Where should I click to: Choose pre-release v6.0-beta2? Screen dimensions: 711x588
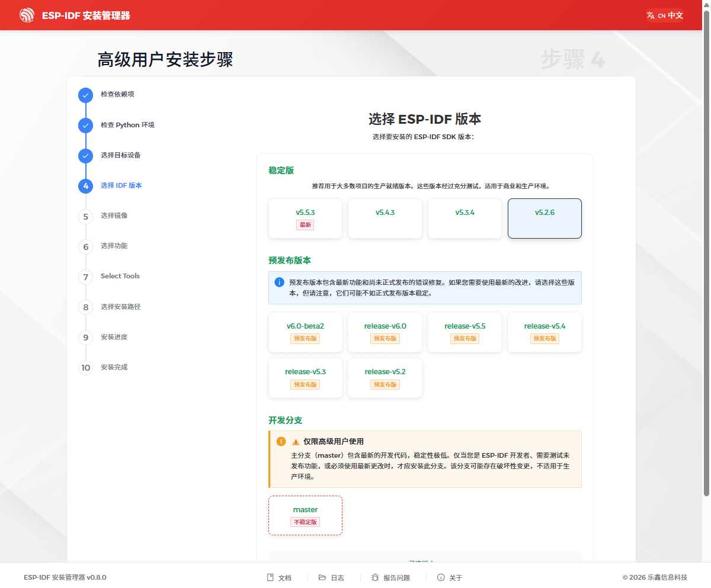[305, 332]
